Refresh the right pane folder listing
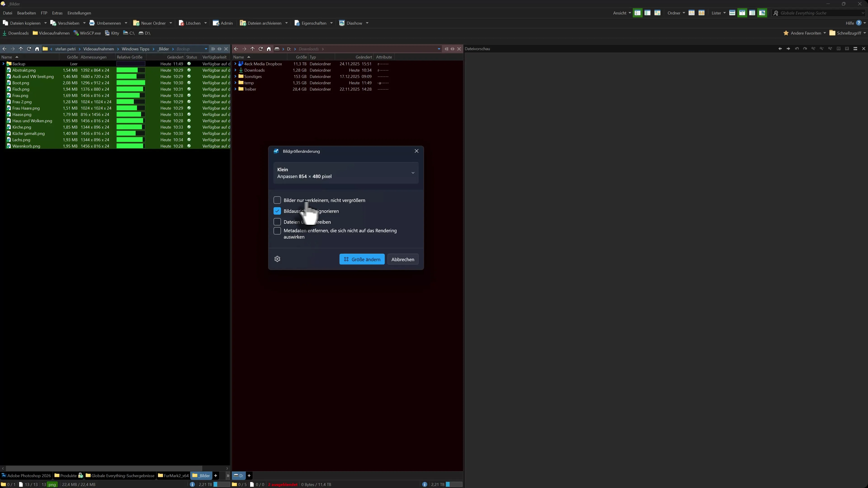 [x=260, y=49]
